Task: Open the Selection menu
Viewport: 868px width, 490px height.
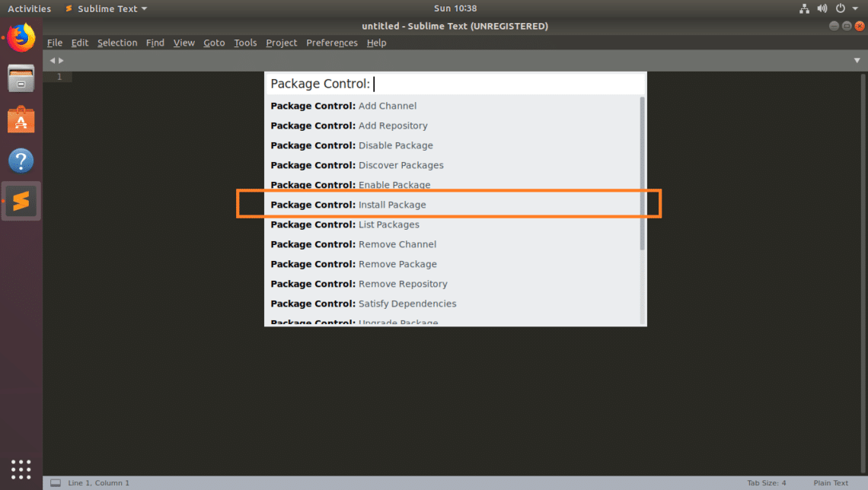Action: point(117,43)
